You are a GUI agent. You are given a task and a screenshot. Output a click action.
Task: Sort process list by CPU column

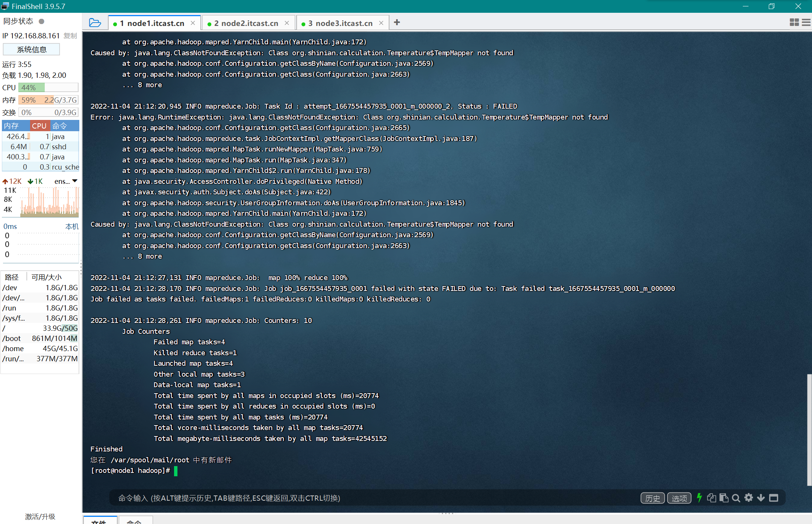[x=39, y=126]
